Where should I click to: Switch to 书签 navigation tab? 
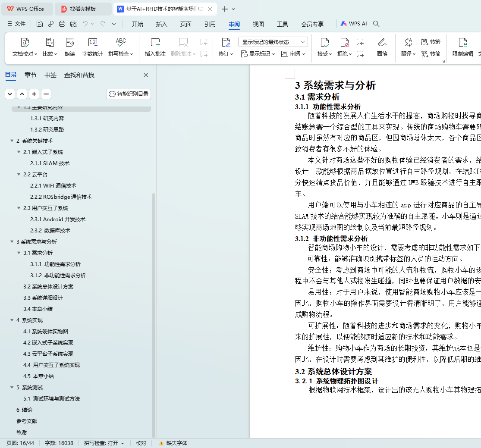point(50,75)
